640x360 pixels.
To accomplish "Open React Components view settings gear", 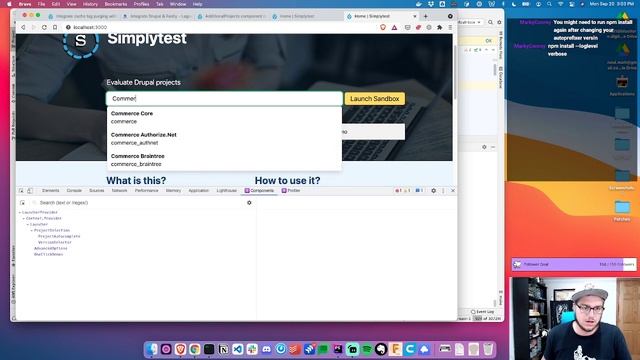I will coord(249,202).
